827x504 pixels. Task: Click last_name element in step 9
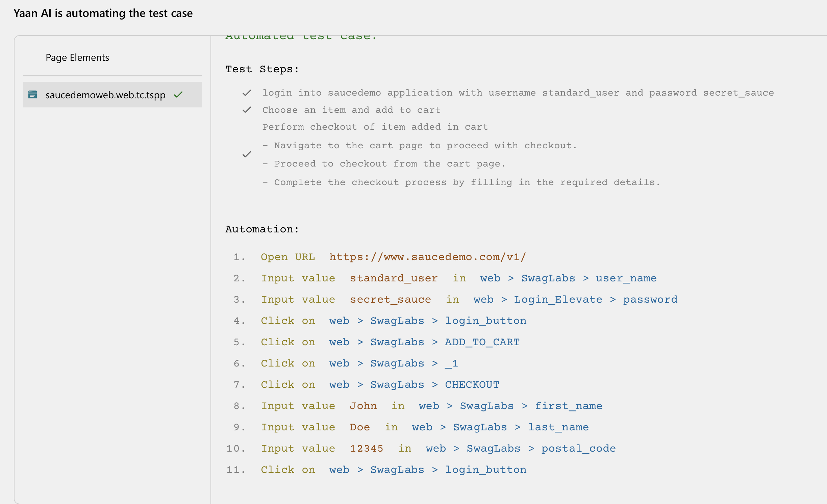(558, 427)
